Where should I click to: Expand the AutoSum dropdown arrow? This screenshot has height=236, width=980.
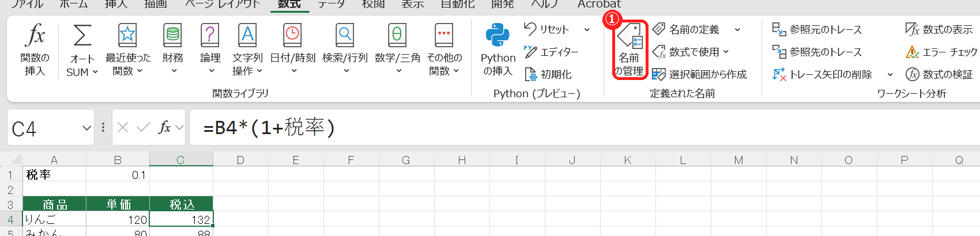[x=95, y=72]
